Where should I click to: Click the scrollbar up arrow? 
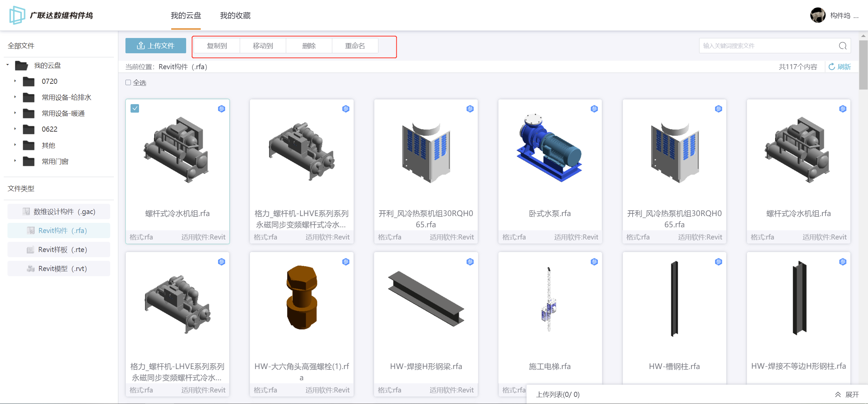[863, 36]
